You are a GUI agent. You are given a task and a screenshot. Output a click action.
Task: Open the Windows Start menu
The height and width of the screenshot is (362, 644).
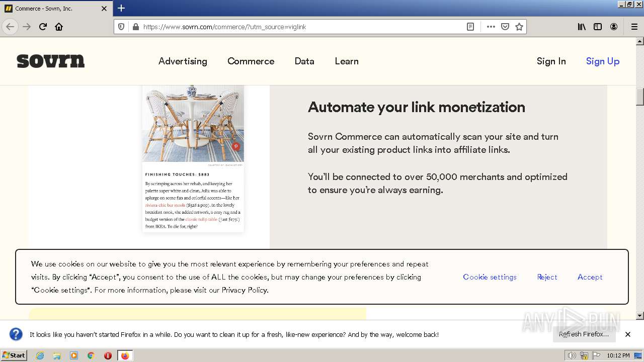pyautogui.click(x=14, y=355)
